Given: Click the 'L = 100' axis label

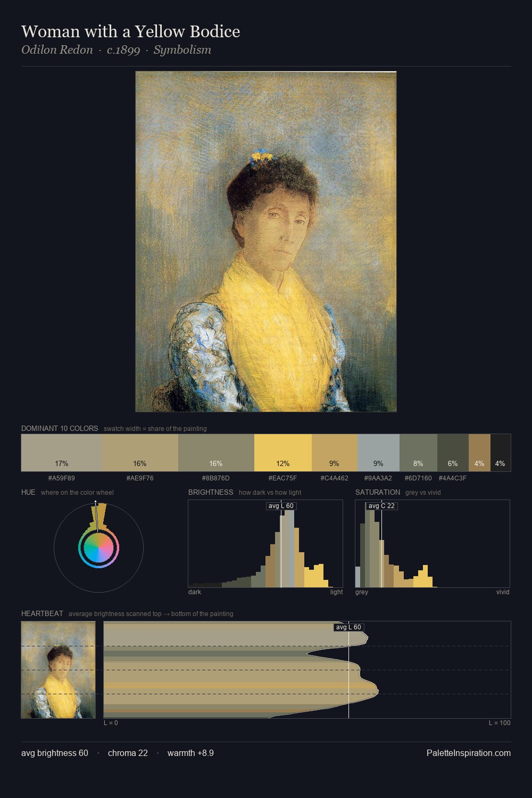Looking at the screenshot, I should coord(500,722).
